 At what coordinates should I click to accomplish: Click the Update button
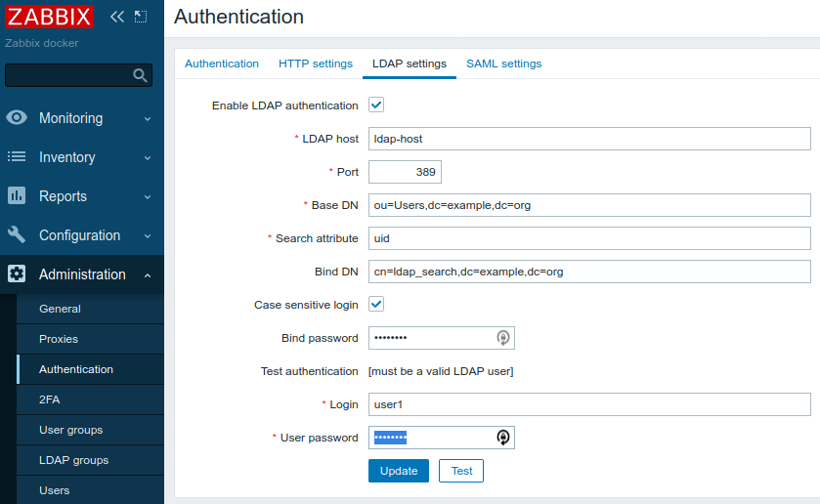(x=399, y=471)
